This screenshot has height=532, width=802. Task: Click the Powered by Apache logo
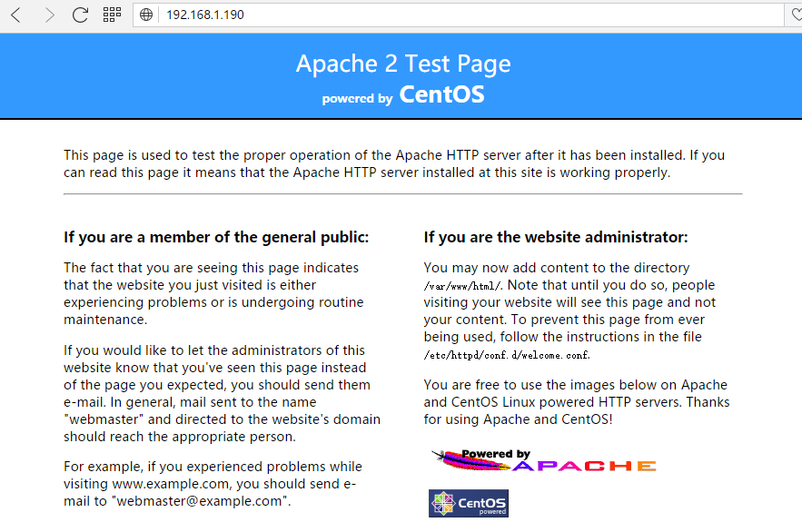[x=543, y=460]
